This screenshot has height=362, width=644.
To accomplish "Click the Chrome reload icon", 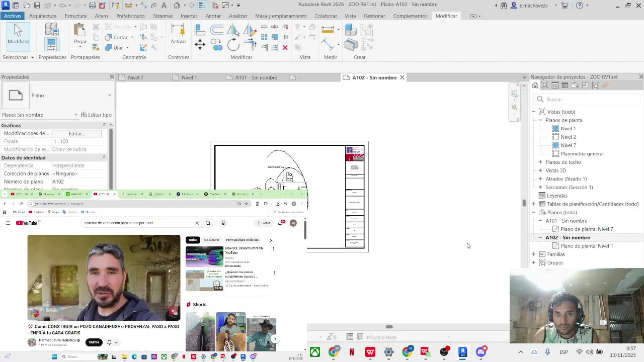I will pyautogui.click(x=21, y=204).
